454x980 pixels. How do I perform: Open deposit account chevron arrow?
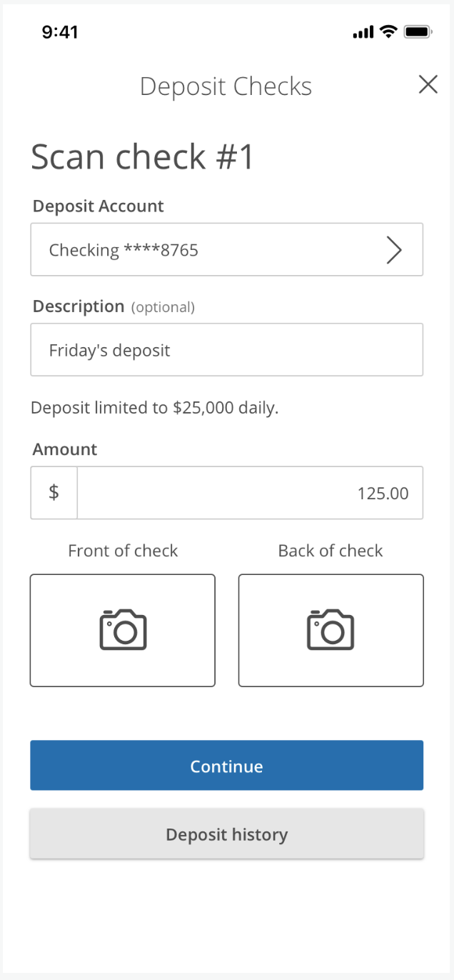click(394, 249)
